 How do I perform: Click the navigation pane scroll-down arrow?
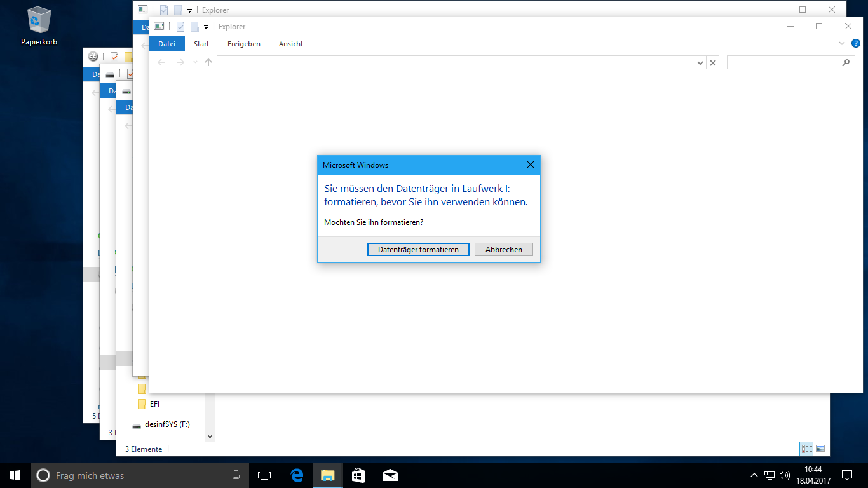click(x=210, y=437)
